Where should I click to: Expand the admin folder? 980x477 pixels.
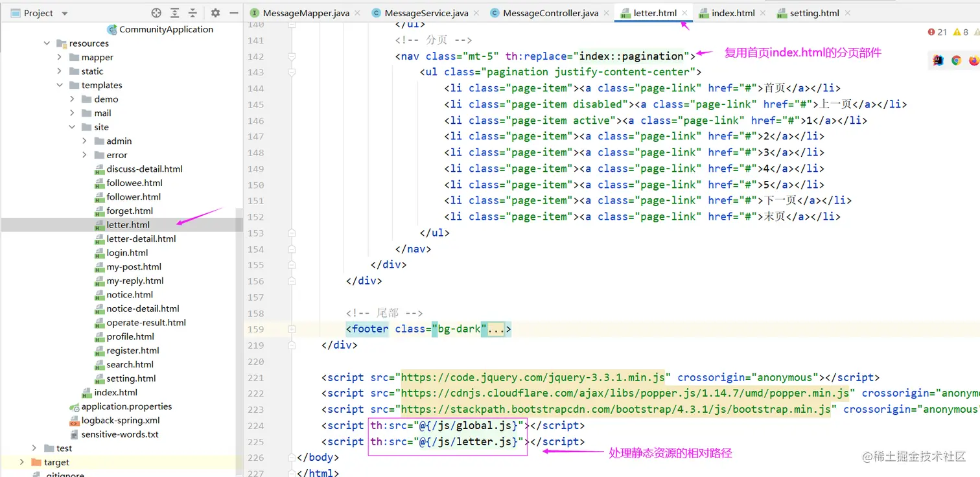[84, 141]
